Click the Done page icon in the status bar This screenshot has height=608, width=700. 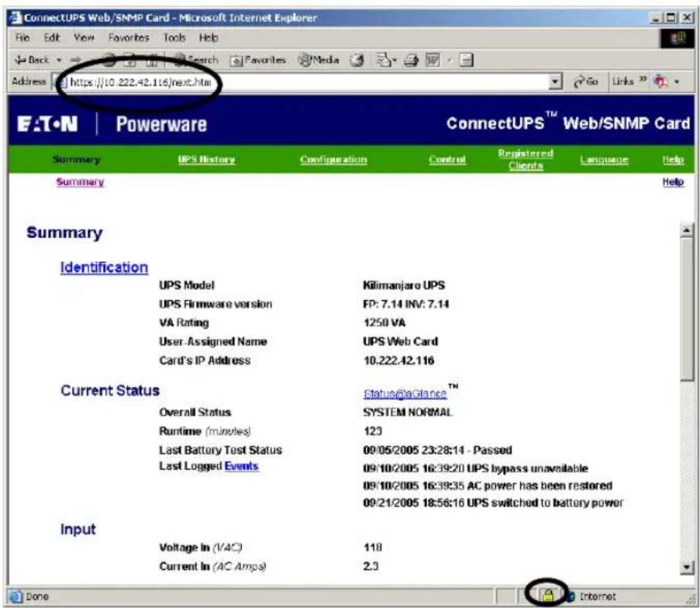16,596
